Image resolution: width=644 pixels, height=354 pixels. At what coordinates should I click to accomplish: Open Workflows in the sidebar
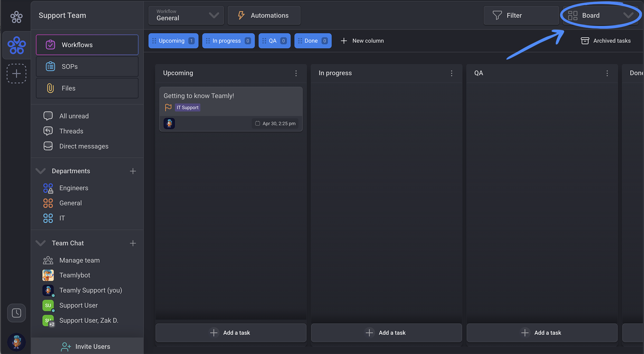click(x=87, y=45)
